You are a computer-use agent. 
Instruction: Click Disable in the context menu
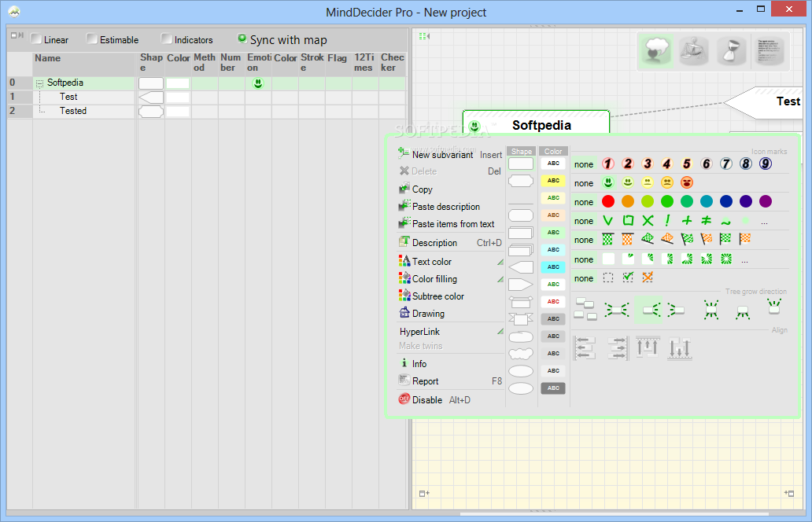427,400
